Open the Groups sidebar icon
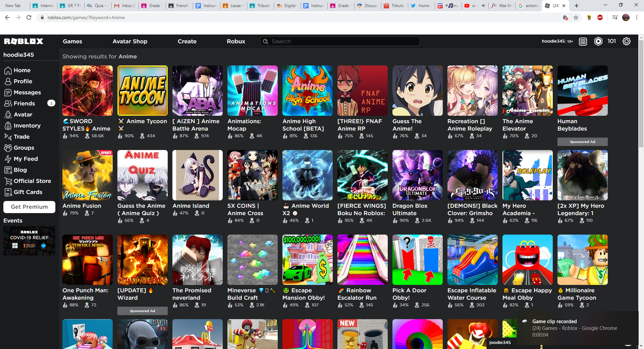The height and width of the screenshot is (349, 644). coord(8,148)
